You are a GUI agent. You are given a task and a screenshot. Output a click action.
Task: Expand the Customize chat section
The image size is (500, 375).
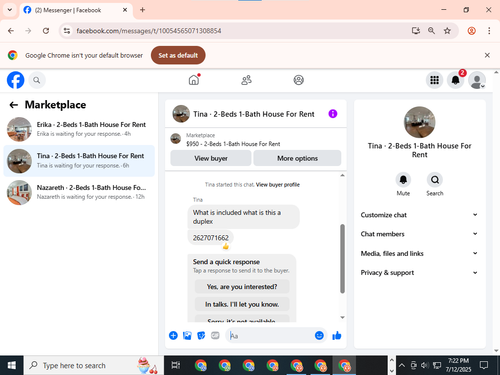(419, 215)
